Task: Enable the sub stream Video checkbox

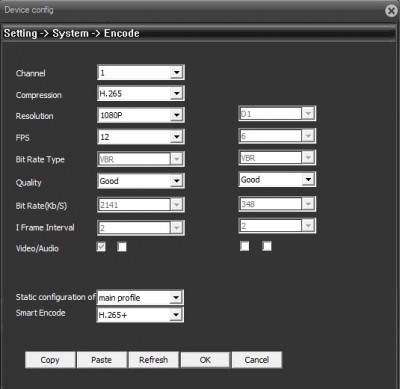Action: tap(245, 246)
